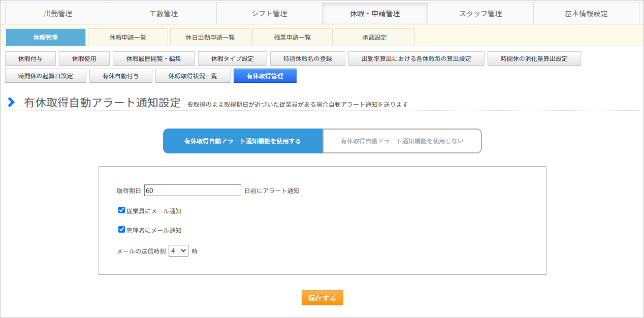The height and width of the screenshot is (318, 644).
Task: Open 休暇取得状況一覧 page
Action: click(x=192, y=76)
